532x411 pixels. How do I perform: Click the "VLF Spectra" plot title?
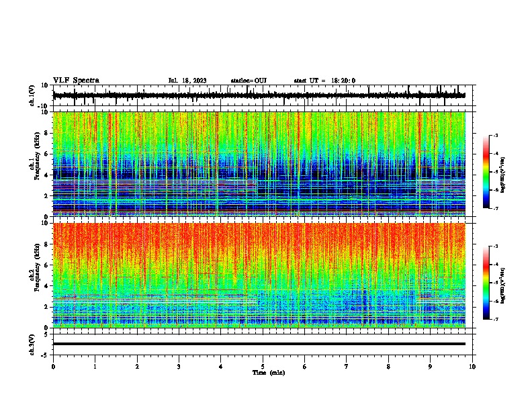(76, 81)
